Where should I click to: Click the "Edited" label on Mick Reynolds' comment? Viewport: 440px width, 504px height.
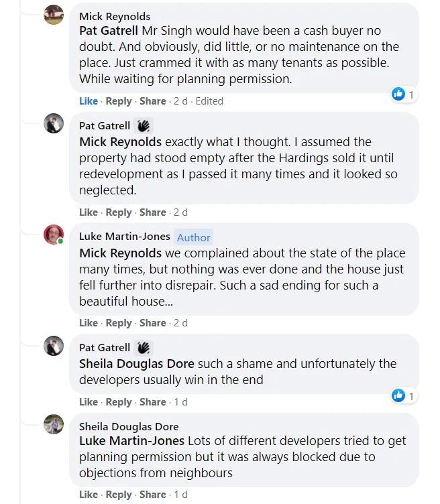[x=209, y=101]
